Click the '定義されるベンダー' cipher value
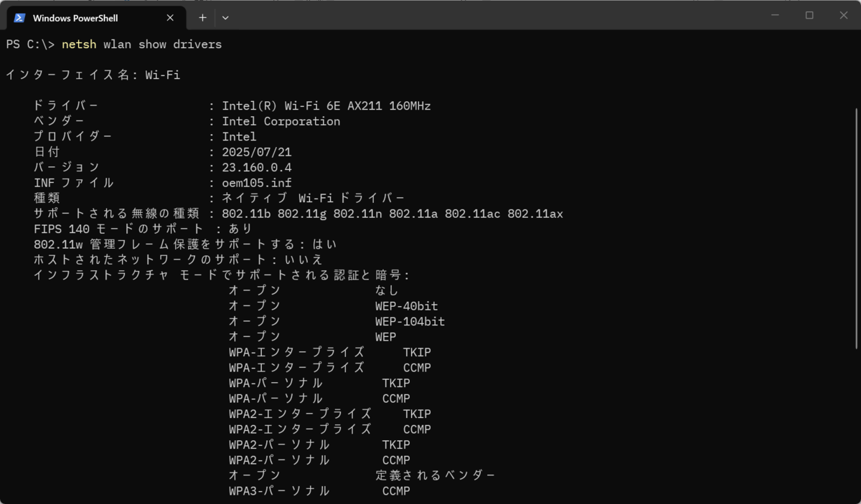 point(436,475)
